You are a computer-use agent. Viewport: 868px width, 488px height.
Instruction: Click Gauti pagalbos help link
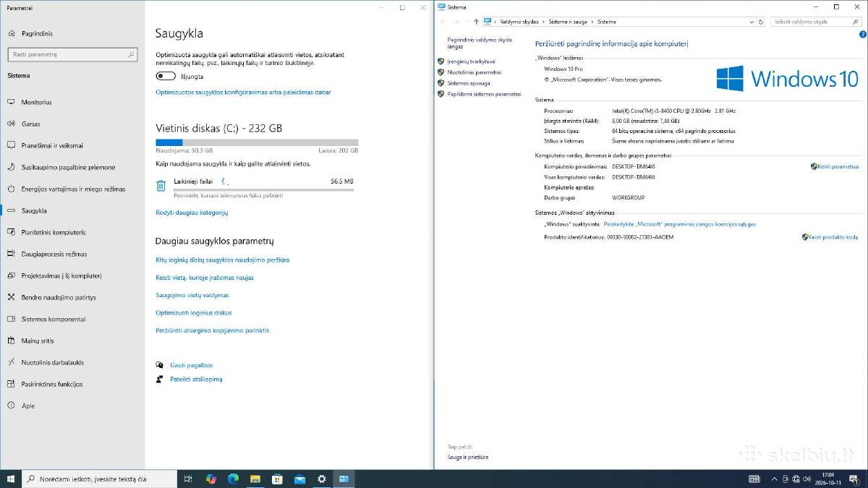(191, 365)
